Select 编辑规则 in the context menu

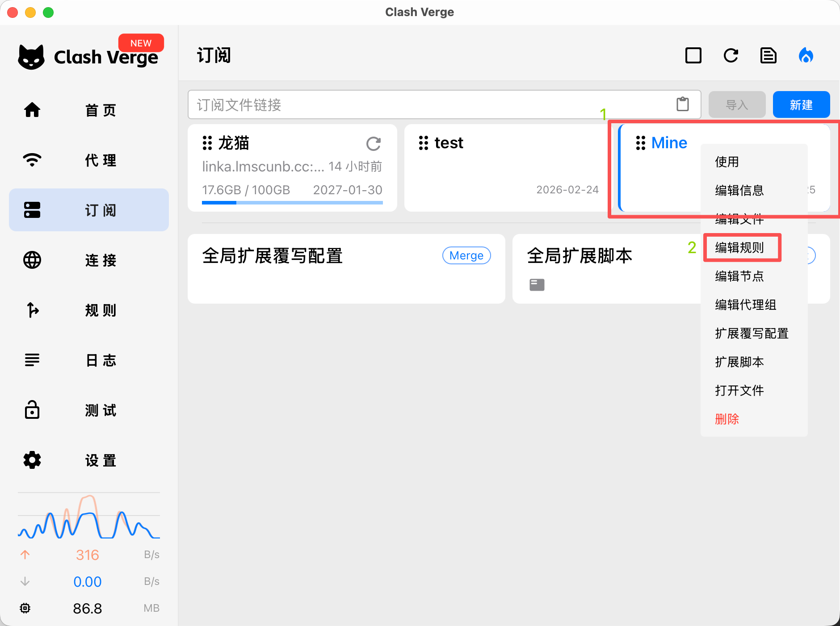[x=739, y=247]
